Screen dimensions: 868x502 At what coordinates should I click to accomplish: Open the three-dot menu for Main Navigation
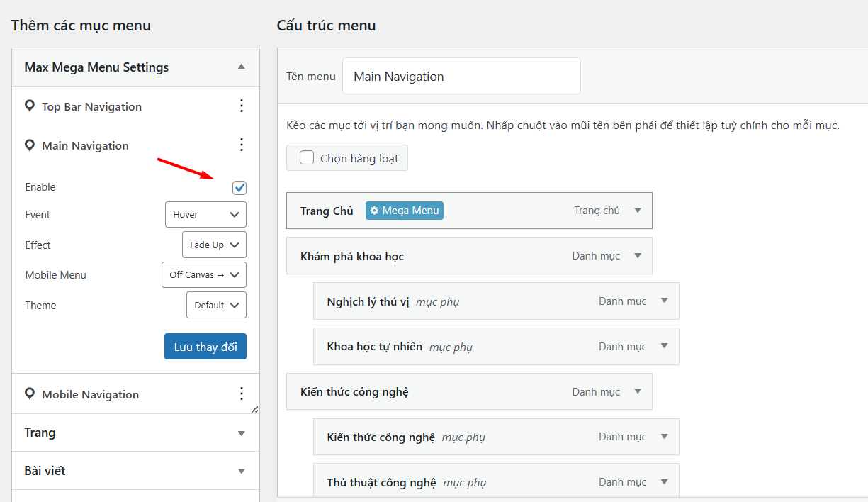point(242,145)
